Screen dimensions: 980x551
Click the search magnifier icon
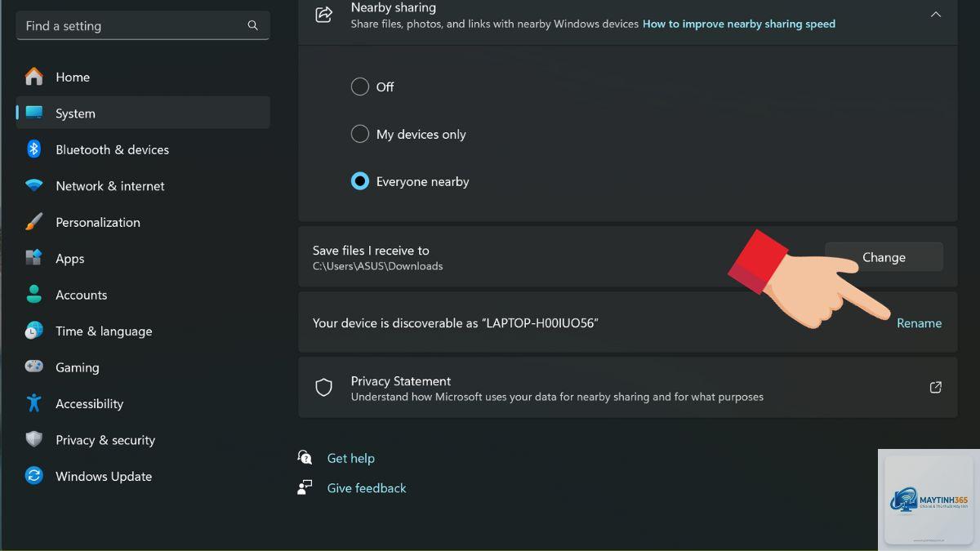253,26
